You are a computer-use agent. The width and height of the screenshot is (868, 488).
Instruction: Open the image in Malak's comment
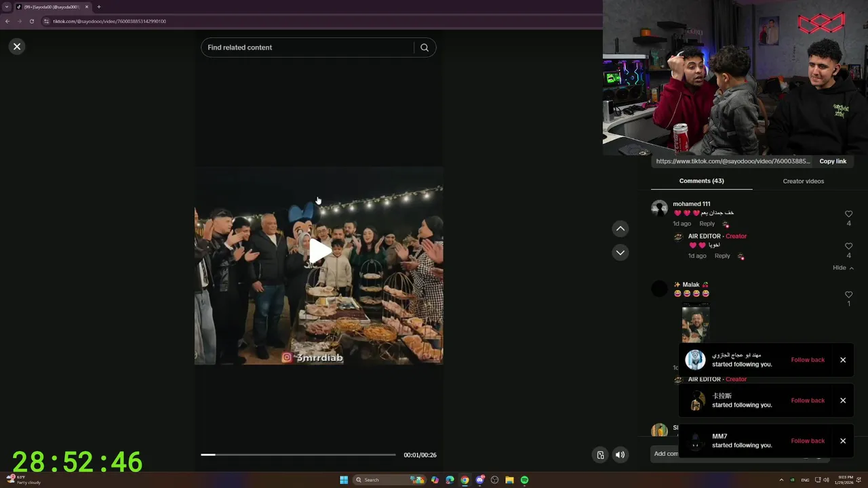point(695,324)
